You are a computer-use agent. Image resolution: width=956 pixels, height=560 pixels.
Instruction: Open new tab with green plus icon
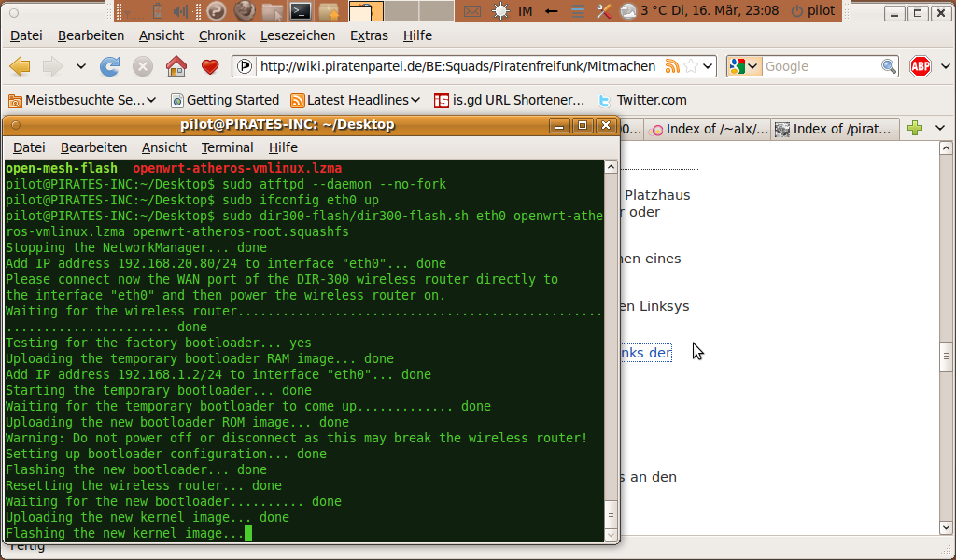click(915, 129)
